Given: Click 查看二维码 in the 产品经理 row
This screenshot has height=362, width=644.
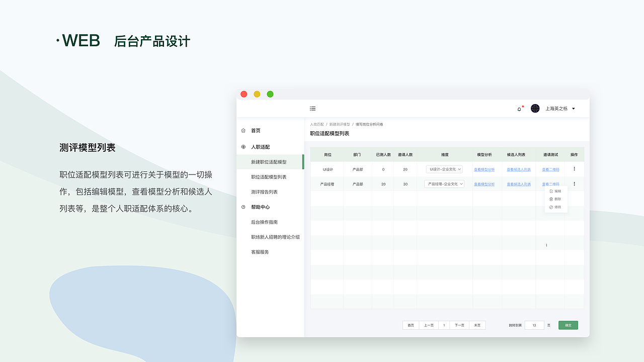Looking at the screenshot, I should point(550,185).
